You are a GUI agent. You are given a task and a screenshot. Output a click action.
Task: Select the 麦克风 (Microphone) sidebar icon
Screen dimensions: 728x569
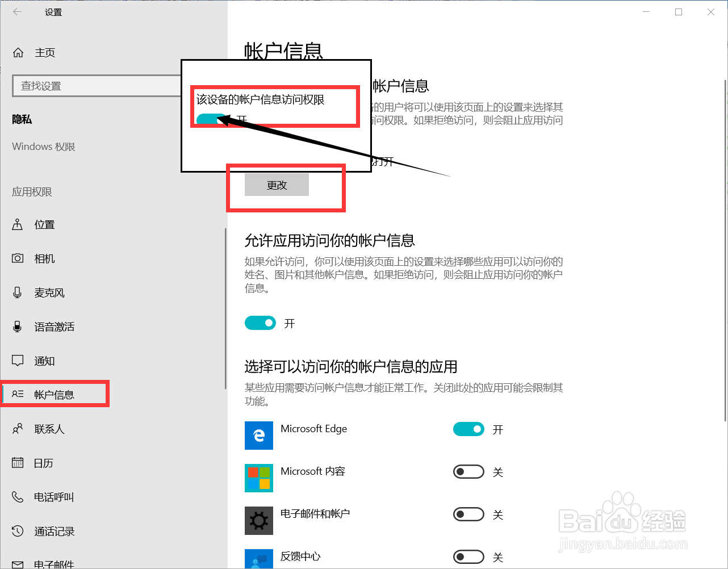tap(17, 292)
